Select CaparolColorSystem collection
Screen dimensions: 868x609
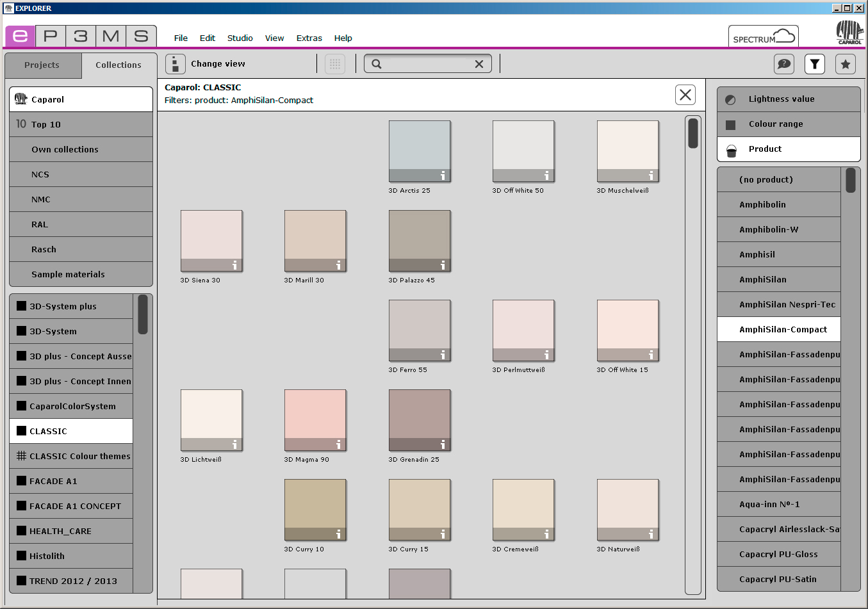click(x=71, y=406)
